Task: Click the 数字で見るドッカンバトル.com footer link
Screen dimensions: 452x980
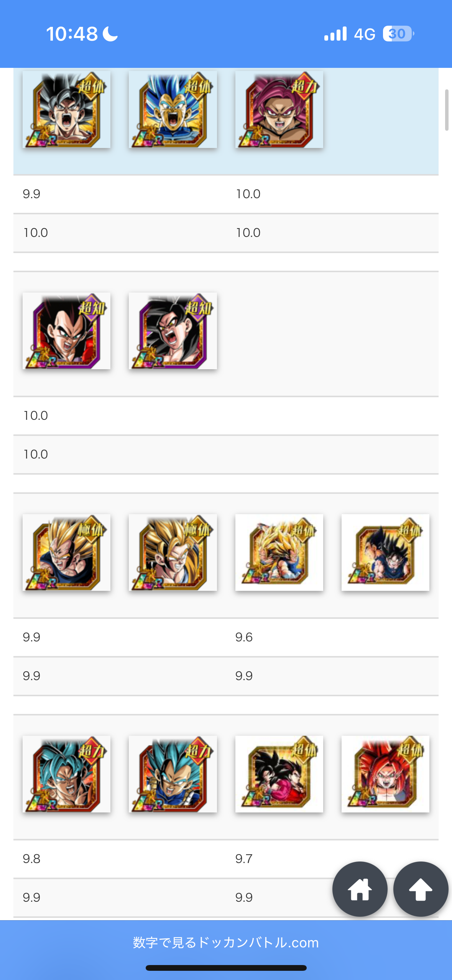Action: [226, 942]
